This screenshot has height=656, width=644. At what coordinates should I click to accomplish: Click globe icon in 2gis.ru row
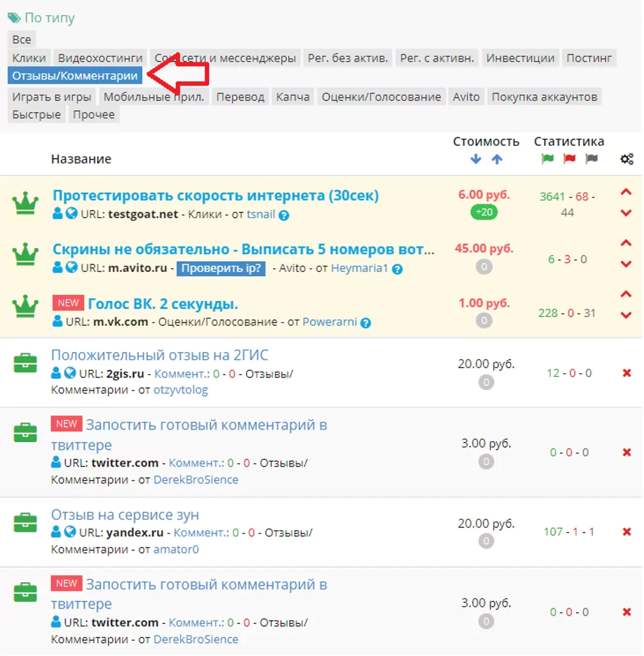[70, 372]
